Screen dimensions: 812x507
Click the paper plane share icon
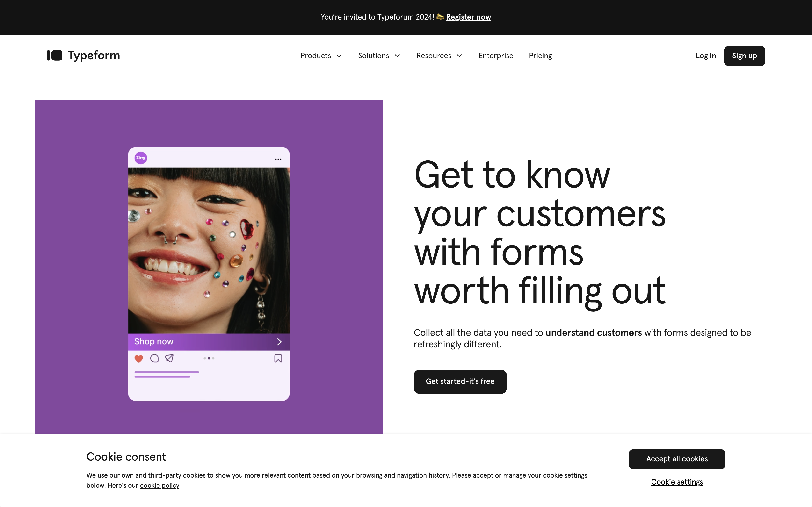[x=169, y=358]
